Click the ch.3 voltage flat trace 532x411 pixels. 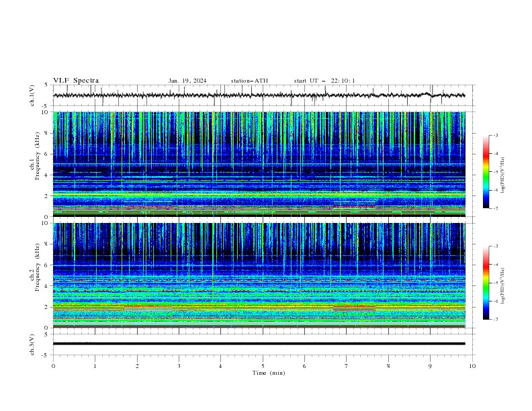(259, 344)
